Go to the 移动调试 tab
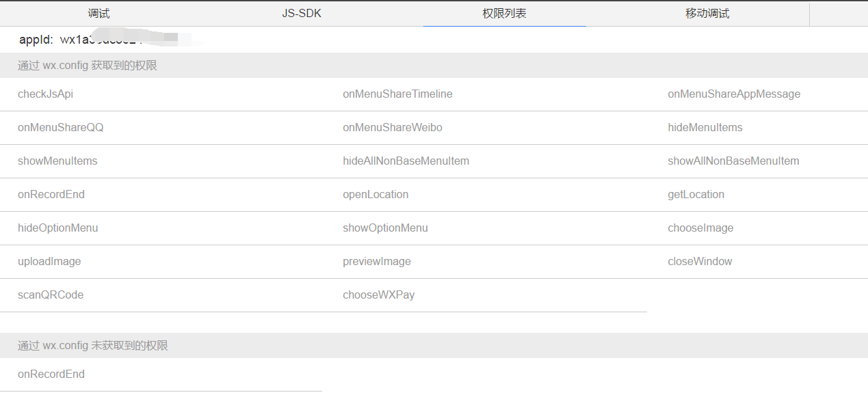868x397 pixels. coord(707,14)
